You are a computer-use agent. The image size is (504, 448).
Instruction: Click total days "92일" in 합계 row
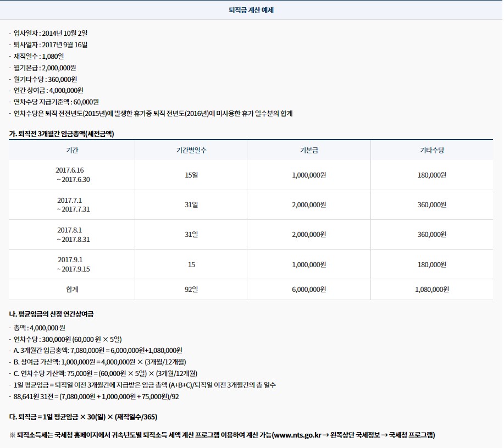pos(191,289)
